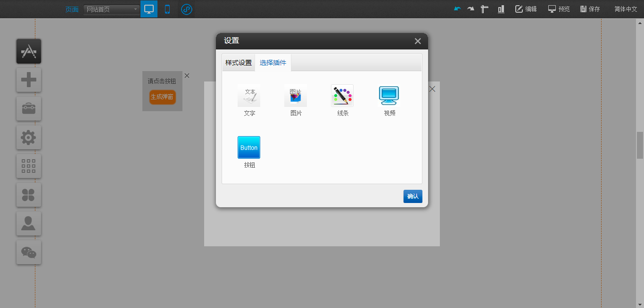Open the gear settings sidebar icon
644x308 pixels.
[x=29, y=138]
